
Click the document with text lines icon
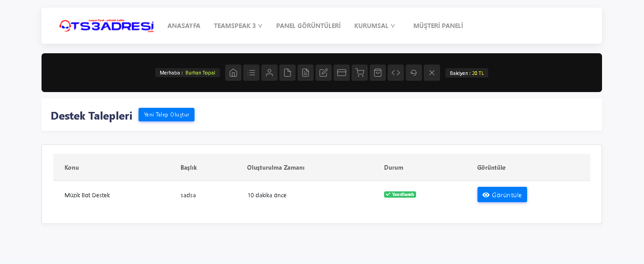point(306,73)
